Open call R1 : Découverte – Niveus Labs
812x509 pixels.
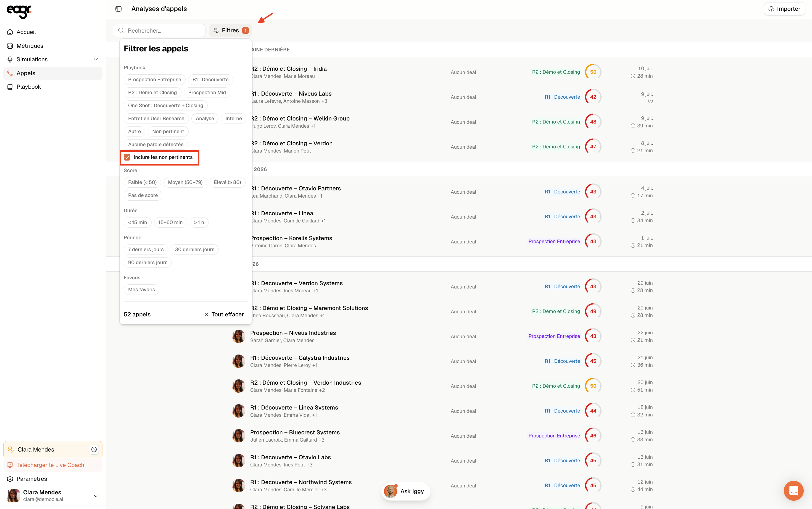click(291, 94)
